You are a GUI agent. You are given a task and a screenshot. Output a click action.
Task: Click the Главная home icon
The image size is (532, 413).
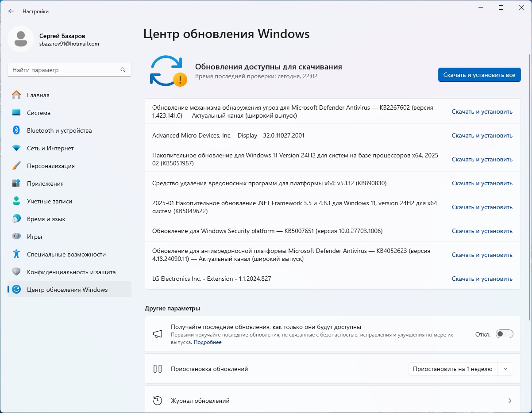pos(16,95)
